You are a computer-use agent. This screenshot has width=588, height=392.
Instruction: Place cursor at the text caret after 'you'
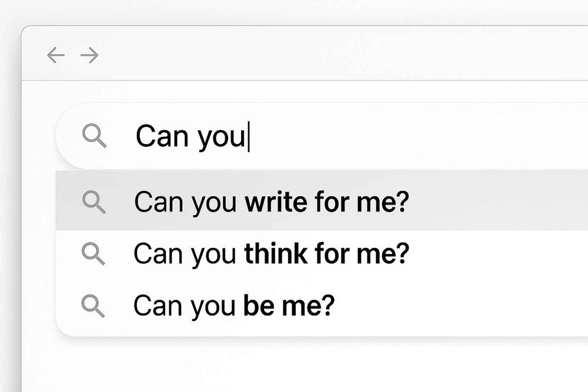point(249,137)
